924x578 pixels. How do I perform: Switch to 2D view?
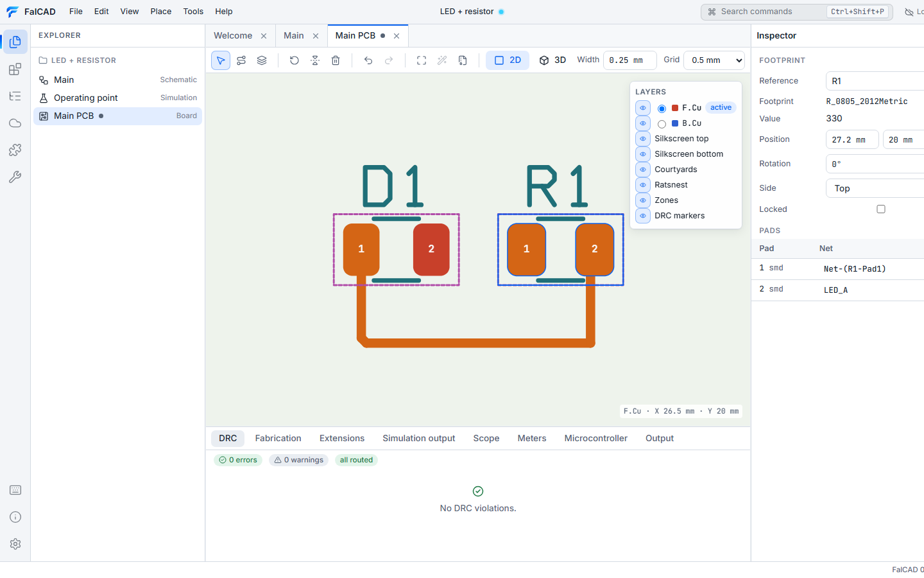(x=508, y=60)
